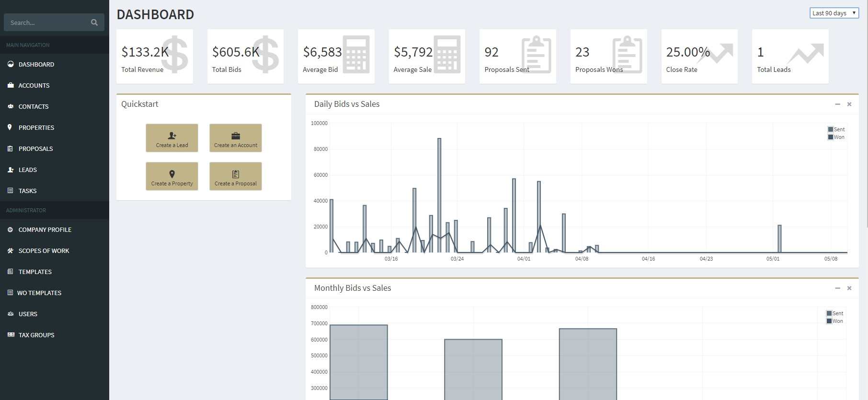Click the Dashboard gauge icon in sidebar

pos(11,64)
